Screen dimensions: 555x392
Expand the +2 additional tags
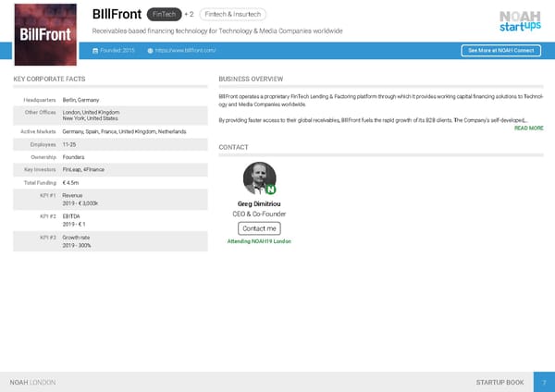click(189, 14)
